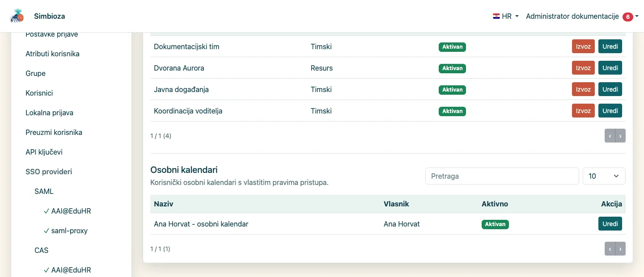
Task: Edit Ana Horvat's personal calendar
Action: pos(610,223)
